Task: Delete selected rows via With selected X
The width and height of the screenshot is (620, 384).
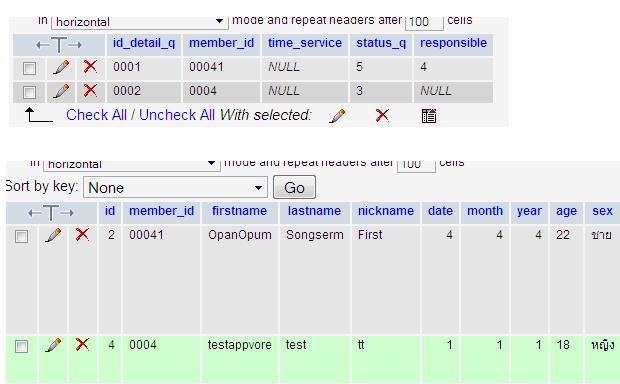Action: click(x=382, y=115)
